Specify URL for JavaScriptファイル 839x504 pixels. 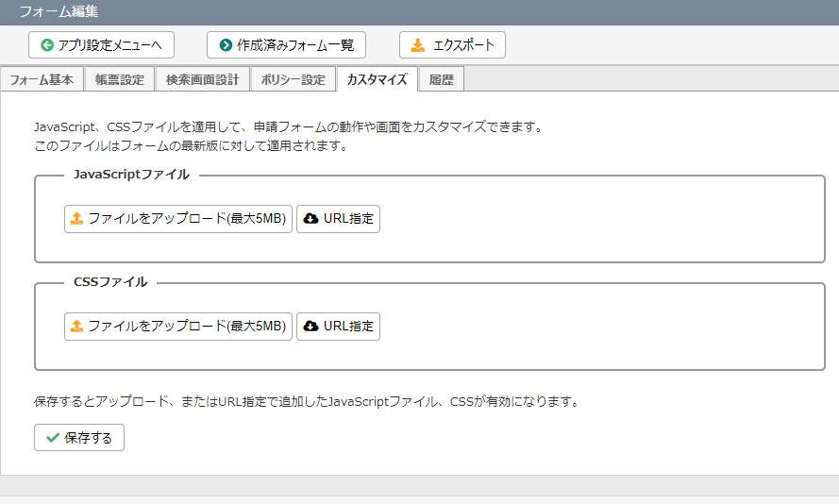[x=338, y=219]
